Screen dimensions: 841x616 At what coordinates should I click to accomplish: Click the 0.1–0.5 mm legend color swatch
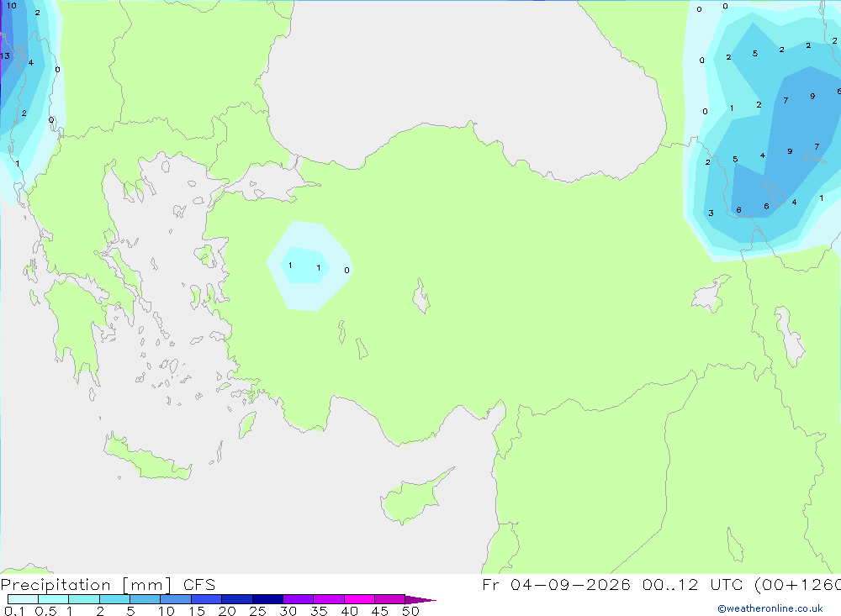click(23, 599)
